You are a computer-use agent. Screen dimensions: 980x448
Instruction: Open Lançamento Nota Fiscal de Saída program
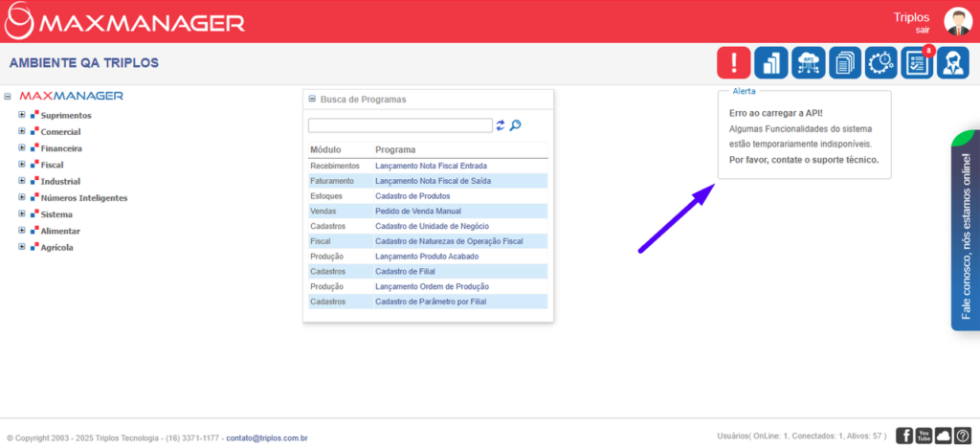pos(434,181)
